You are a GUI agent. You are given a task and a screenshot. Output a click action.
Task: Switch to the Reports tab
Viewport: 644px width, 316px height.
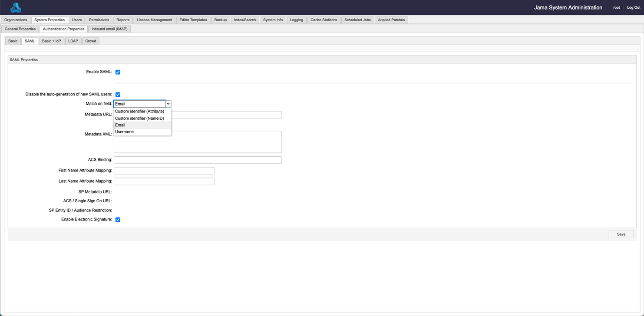click(123, 20)
